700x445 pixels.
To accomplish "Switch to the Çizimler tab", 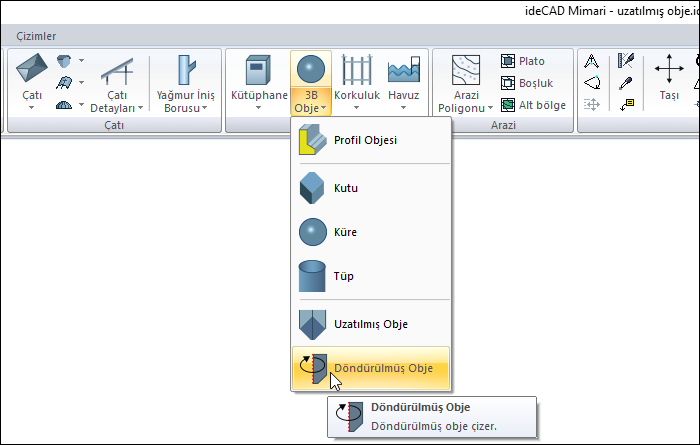I will (36, 36).
